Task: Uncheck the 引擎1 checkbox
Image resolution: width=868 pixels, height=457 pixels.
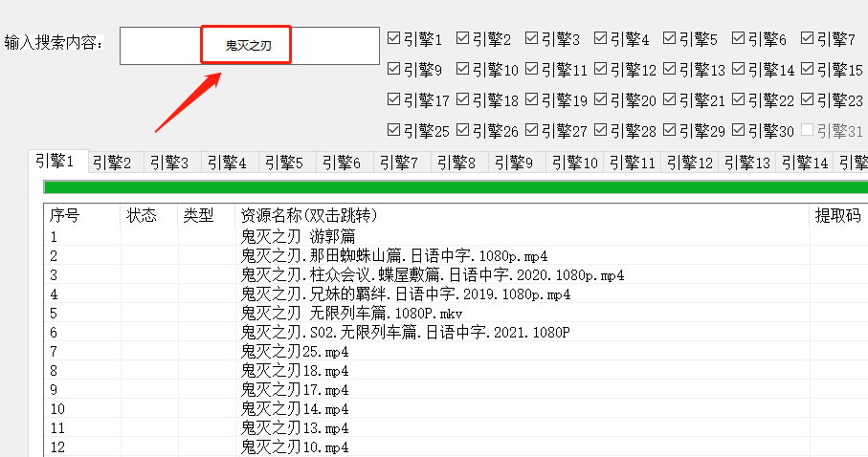Action: click(393, 38)
